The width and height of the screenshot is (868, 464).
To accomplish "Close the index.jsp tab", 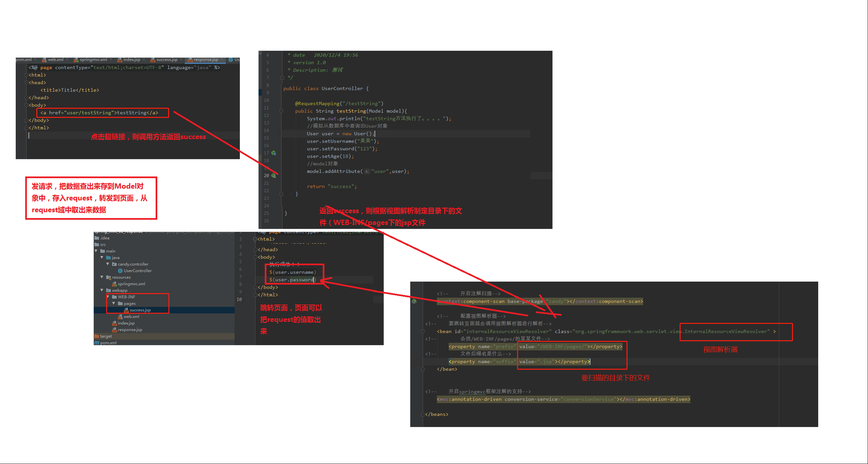I will click(144, 60).
